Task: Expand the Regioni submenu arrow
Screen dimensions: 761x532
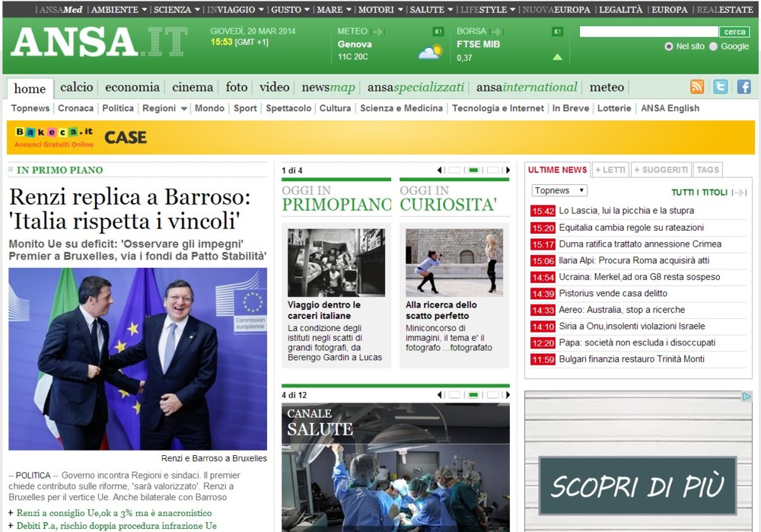Action: coord(184,109)
